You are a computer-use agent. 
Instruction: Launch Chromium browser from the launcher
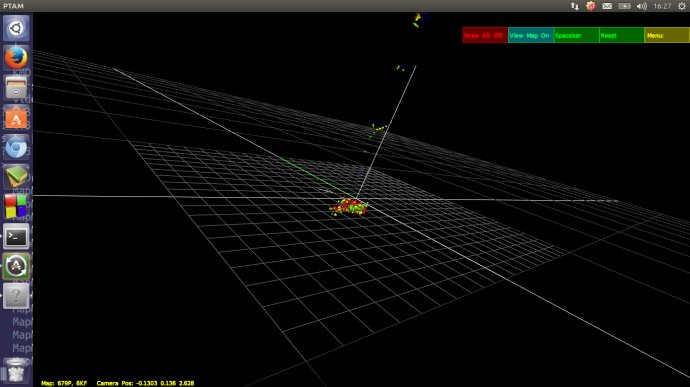tap(16, 147)
